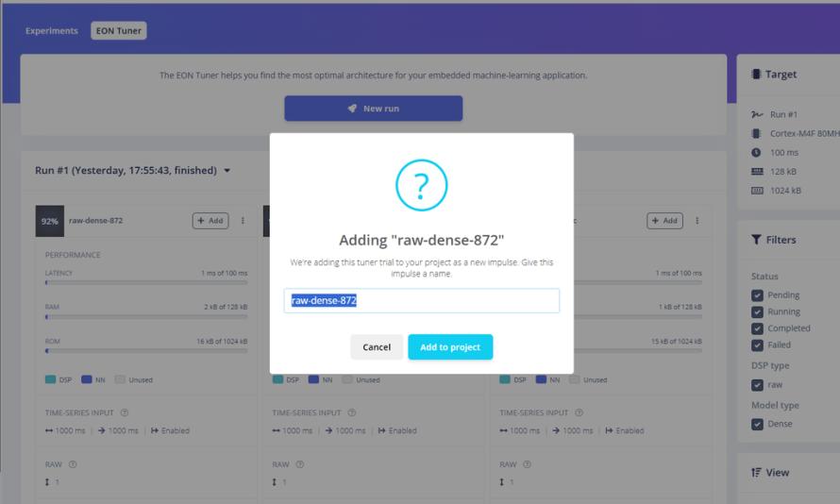Image resolution: width=840 pixels, height=504 pixels.
Task: Click the rocket icon on New run
Action: click(352, 109)
